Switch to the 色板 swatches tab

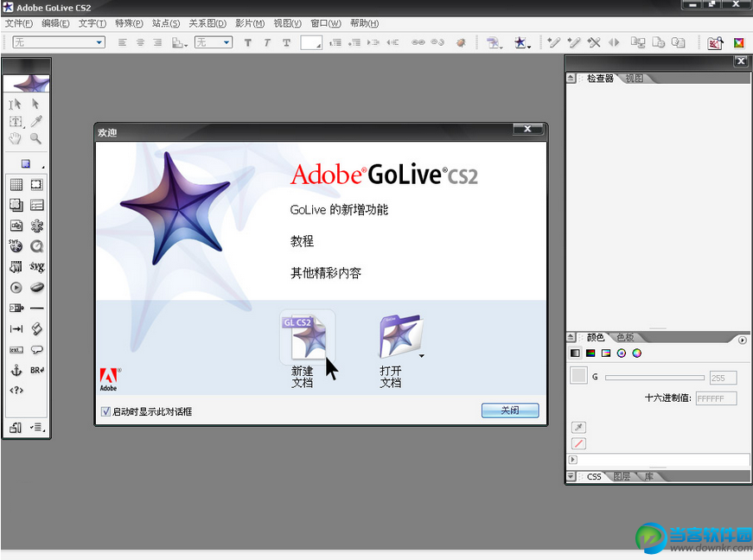[x=624, y=337]
